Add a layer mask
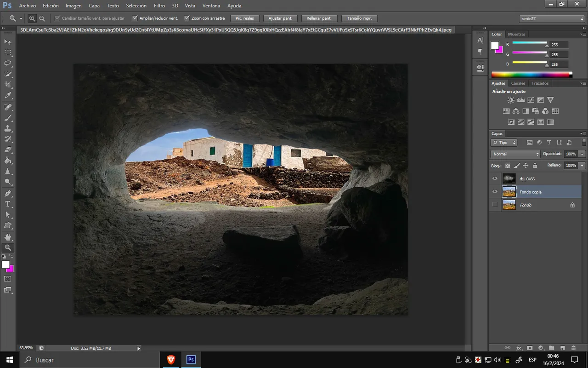 point(530,348)
